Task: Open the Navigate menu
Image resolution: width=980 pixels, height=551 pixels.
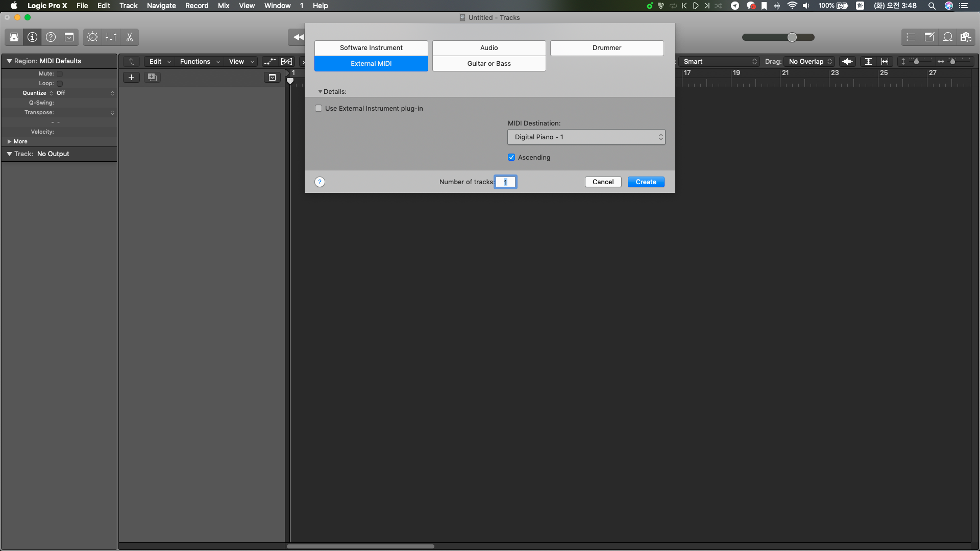Action: click(x=161, y=6)
